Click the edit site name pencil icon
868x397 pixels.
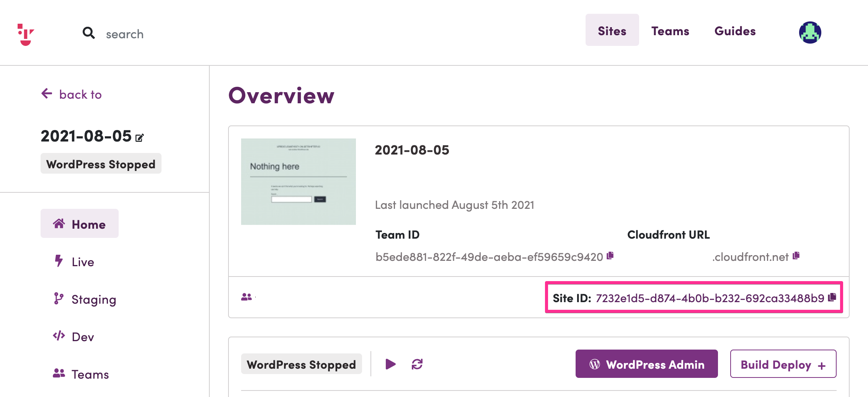[140, 138]
